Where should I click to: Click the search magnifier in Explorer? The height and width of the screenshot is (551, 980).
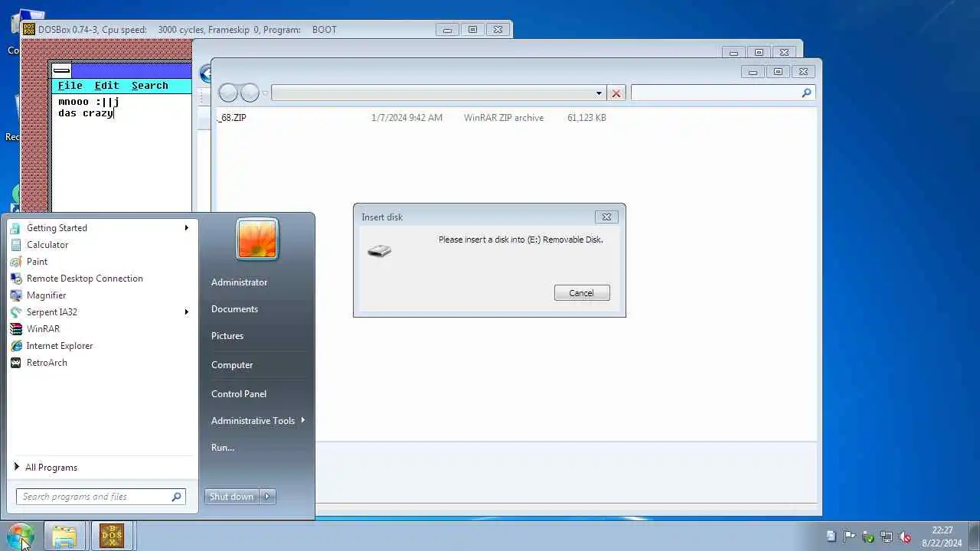806,93
